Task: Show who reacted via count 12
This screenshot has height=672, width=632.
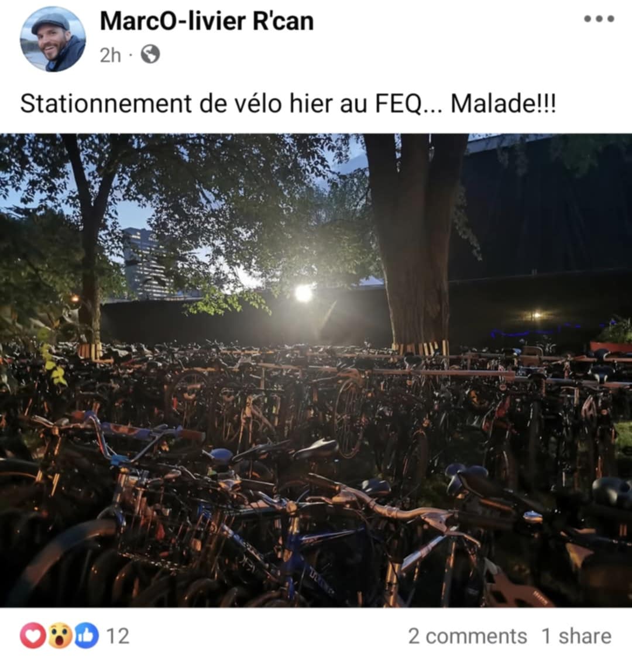Action: click(x=118, y=636)
